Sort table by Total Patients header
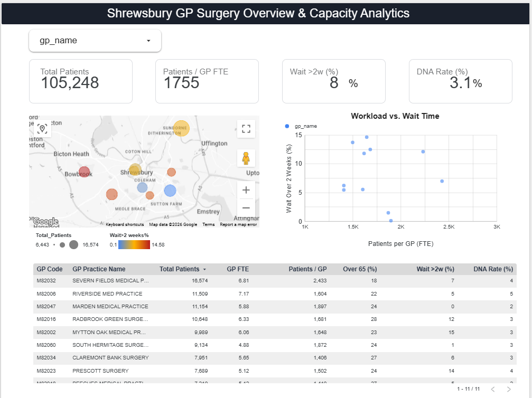The width and height of the screenshot is (532, 398). [180, 269]
